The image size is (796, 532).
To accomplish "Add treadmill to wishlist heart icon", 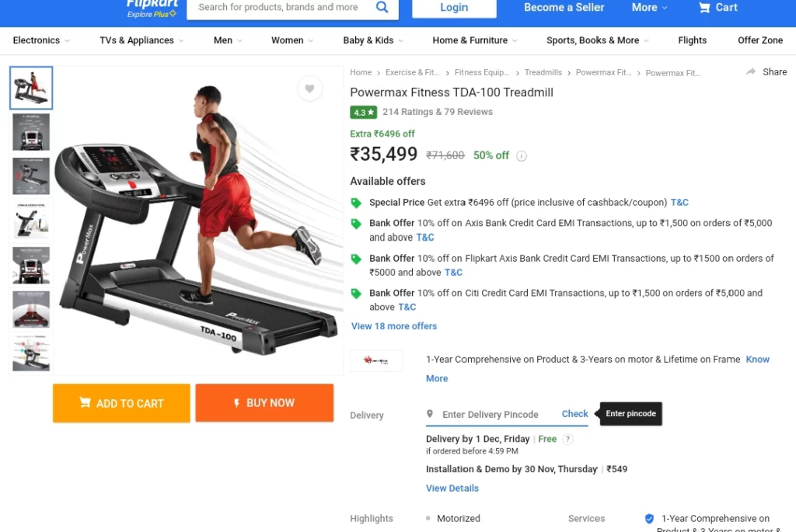I will pyautogui.click(x=309, y=89).
